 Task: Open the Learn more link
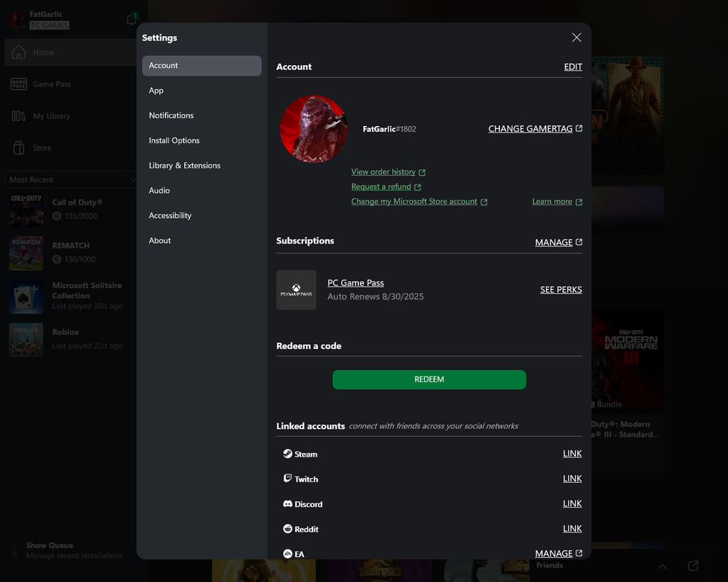pos(557,201)
